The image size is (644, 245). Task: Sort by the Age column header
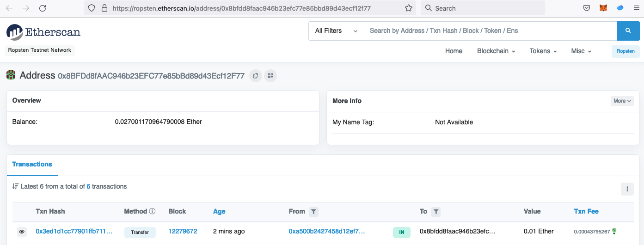pos(219,211)
